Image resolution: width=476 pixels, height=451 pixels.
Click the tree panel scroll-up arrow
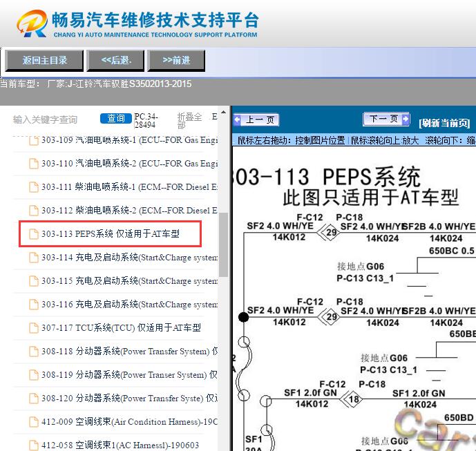(223, 113)
